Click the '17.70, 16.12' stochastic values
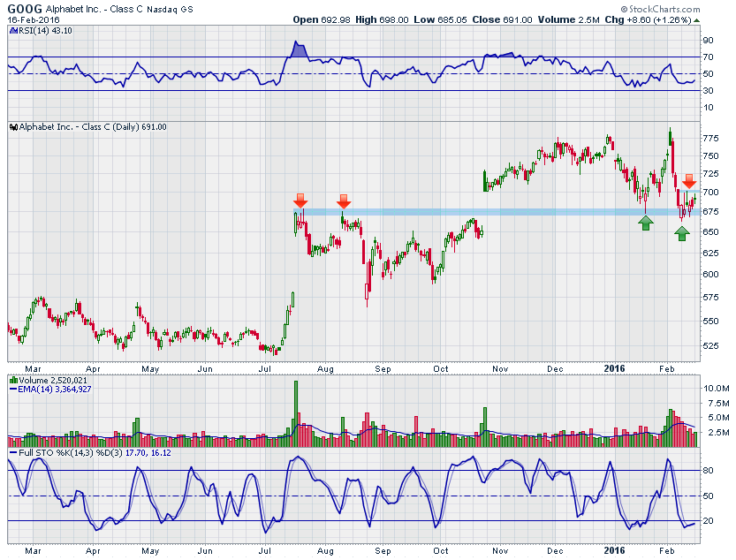The height and width of the screenshot is (560, 736). (x=148, y=453)
